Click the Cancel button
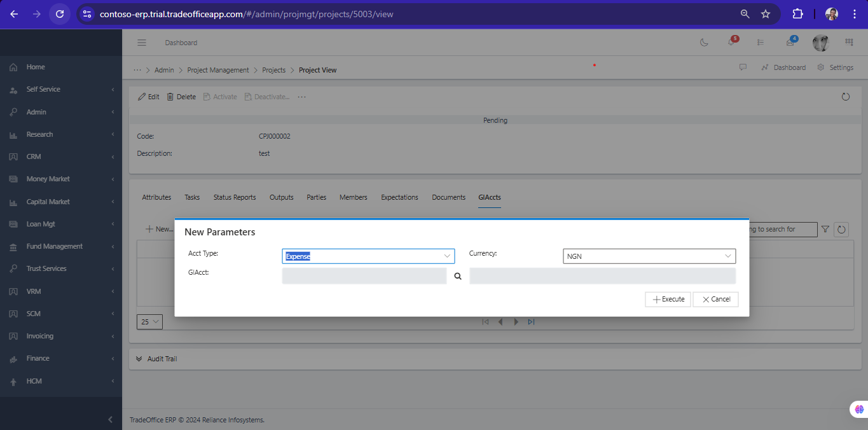This screenshot has width=868, height=430. [715, 299]
